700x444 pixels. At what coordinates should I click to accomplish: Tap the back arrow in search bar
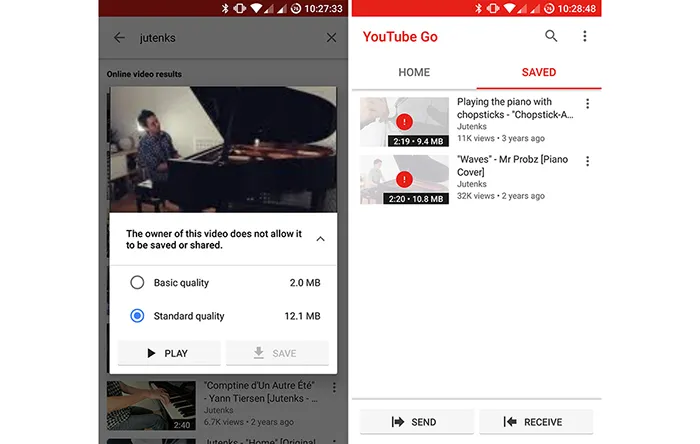pos(119,38)
